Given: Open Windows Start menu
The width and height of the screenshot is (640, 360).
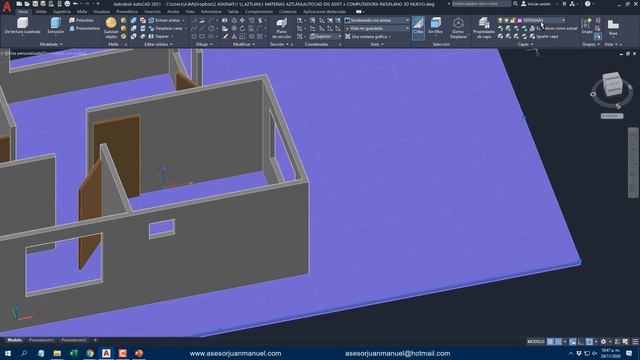Looking at the screenshot, I should (x=8, y=353).
